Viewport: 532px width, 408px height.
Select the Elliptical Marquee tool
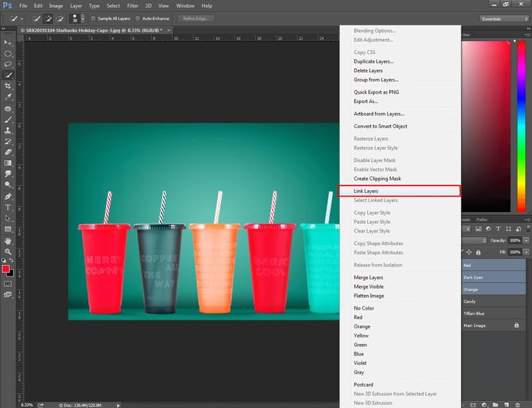7,54
